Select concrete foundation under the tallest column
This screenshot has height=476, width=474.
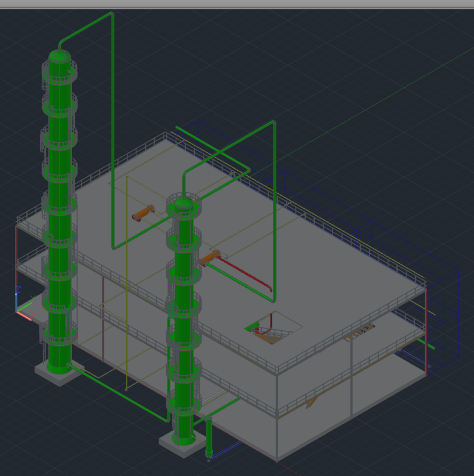tap(59, 374)
